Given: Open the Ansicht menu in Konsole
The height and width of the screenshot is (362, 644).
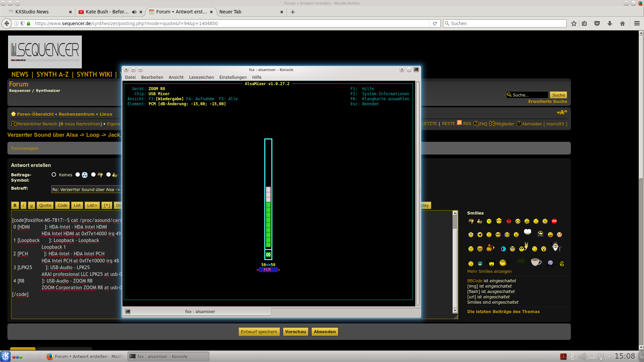Looking at the screenshot, I should [x=176, y=77].
